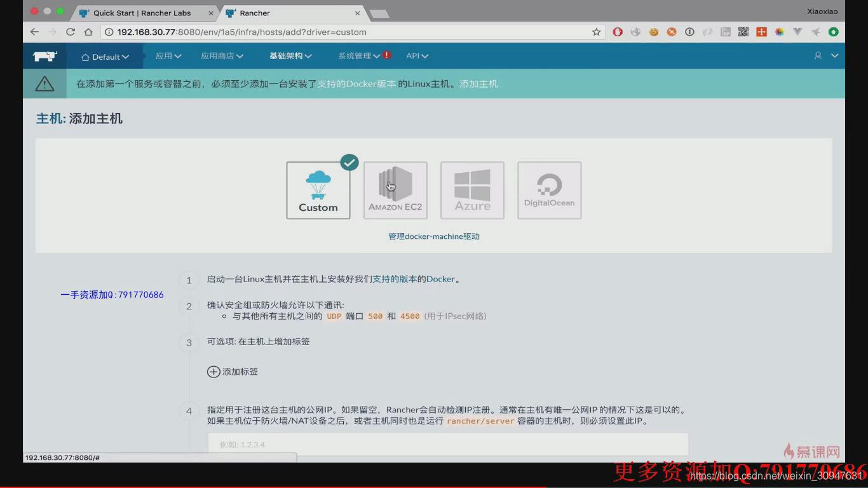The image size is (868, 488).
Task: Click the bookmark star in address bar
Action: 596,32
